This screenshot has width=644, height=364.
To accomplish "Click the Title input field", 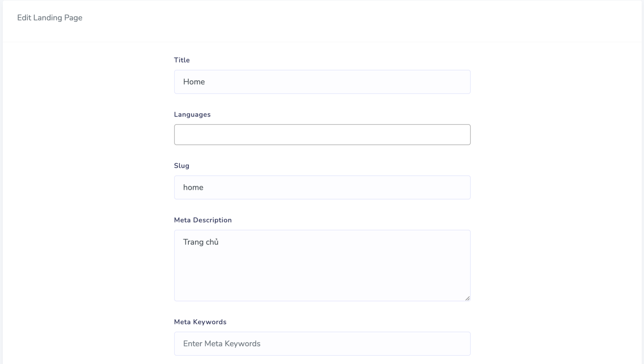I will [x=322, y=82].
